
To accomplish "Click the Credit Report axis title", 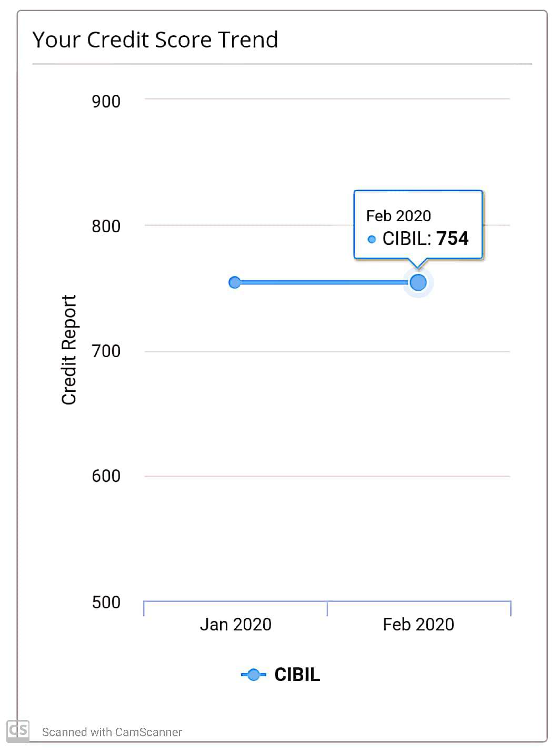I will coord(69,350).
